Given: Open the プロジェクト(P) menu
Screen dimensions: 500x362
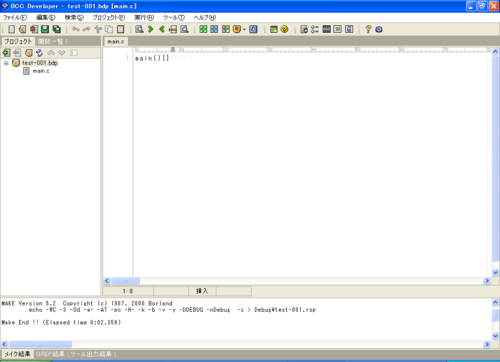Looking at the screenshot, I should pyautogui.click(x=109, y=17).
